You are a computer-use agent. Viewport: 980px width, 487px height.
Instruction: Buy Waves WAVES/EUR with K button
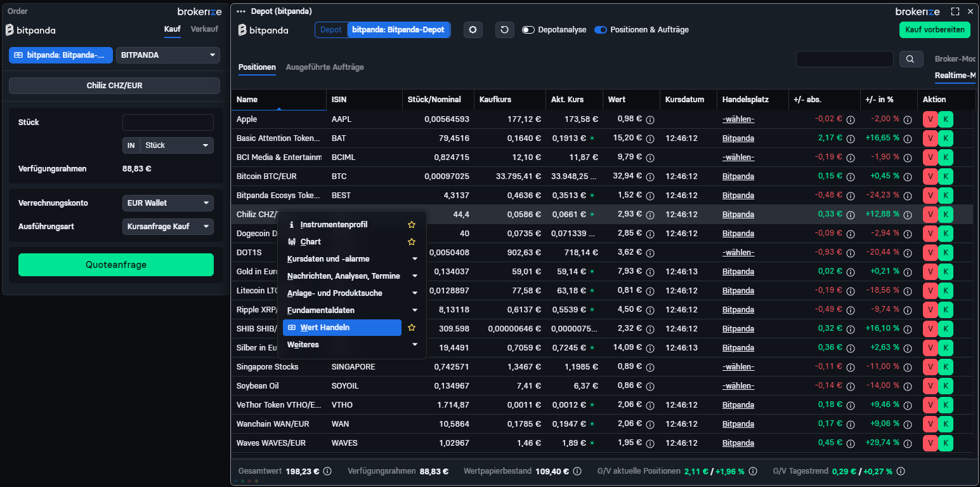coord(946,443)
